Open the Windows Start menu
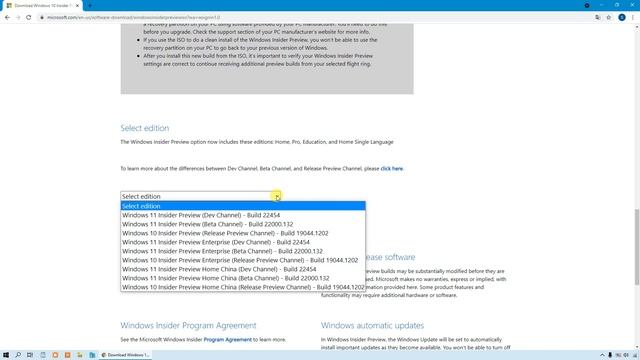Screen dimensions: 640x360 [6, 355]
